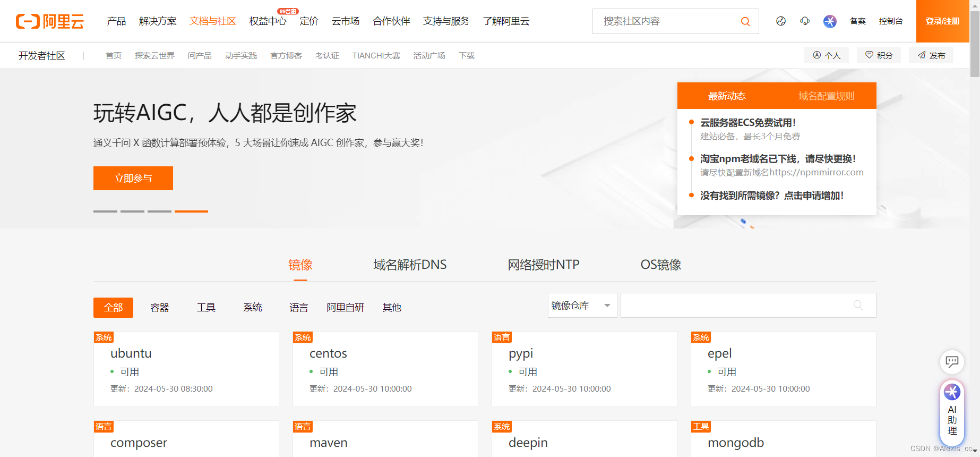Open the mongodb mirror card

tap(784, 439)
